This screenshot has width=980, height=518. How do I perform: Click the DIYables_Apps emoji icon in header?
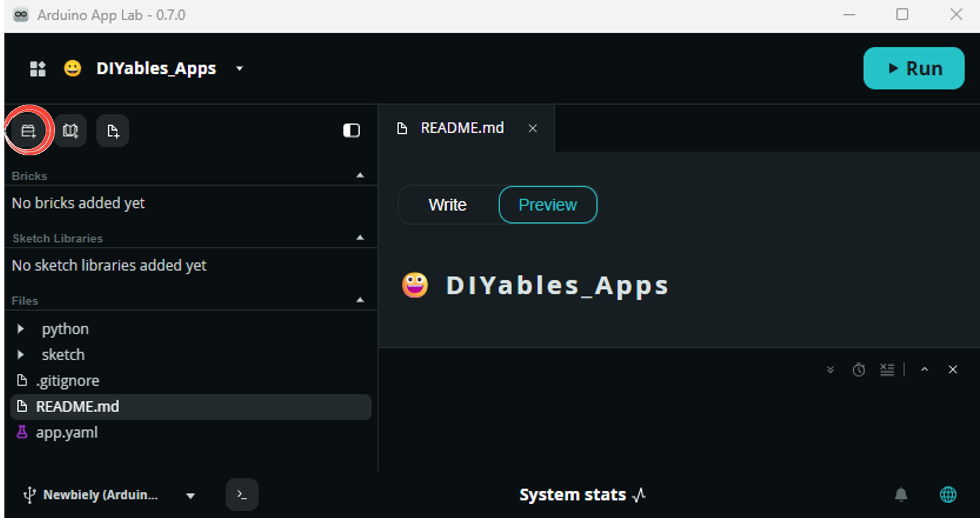pyautogui.click(x=72, y=68)
